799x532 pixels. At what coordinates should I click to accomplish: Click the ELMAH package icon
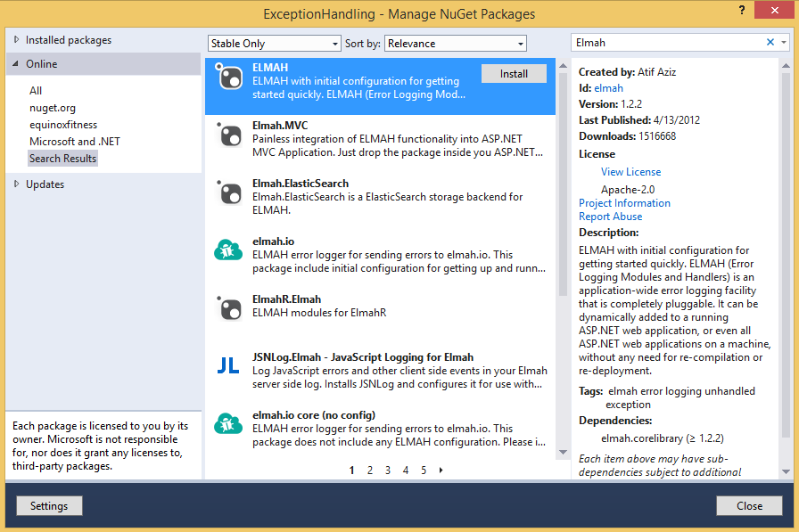click(229, 77)
